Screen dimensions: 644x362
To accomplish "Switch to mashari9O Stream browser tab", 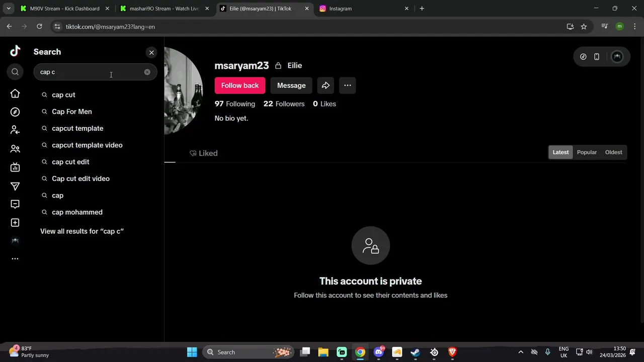I will click(165, 9).
